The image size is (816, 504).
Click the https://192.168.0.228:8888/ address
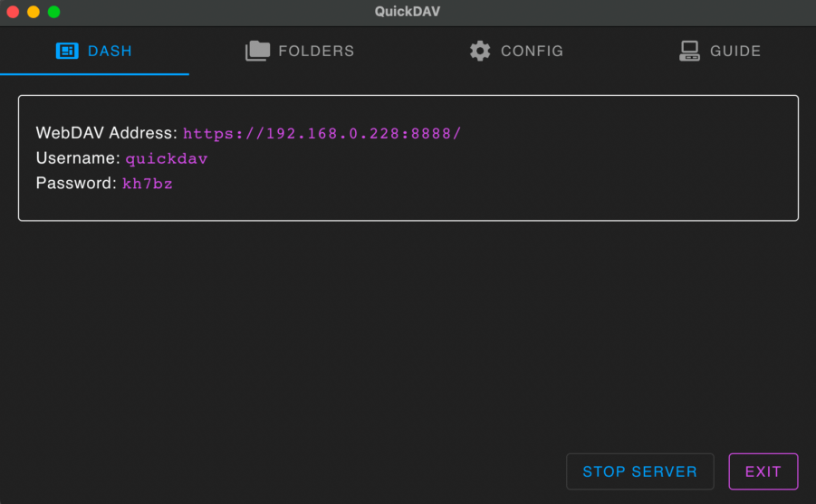(x=322, y=134)
